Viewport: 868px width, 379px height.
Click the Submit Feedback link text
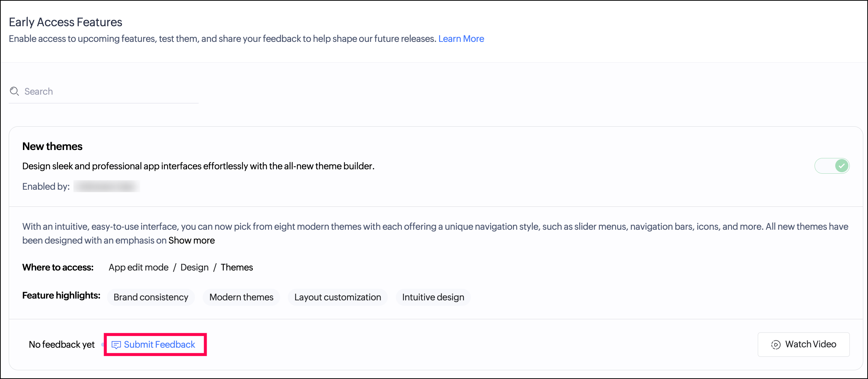[x=159, y=344]
